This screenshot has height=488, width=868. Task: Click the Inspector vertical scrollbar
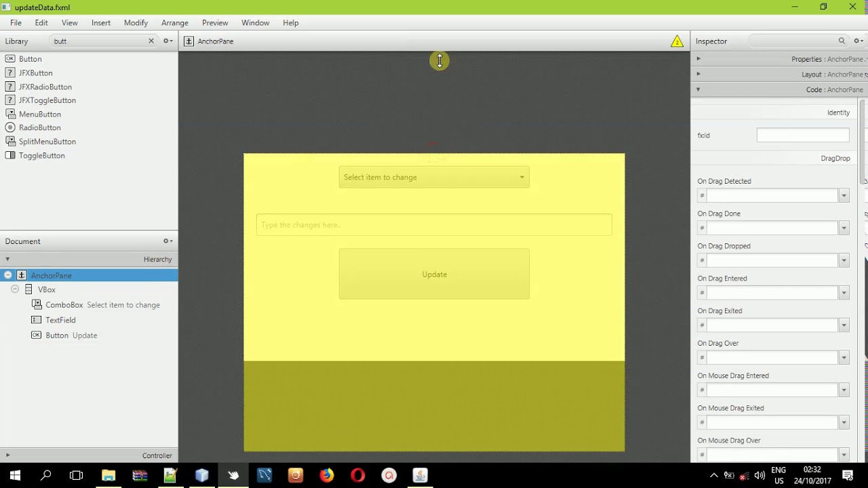point(863,141)
